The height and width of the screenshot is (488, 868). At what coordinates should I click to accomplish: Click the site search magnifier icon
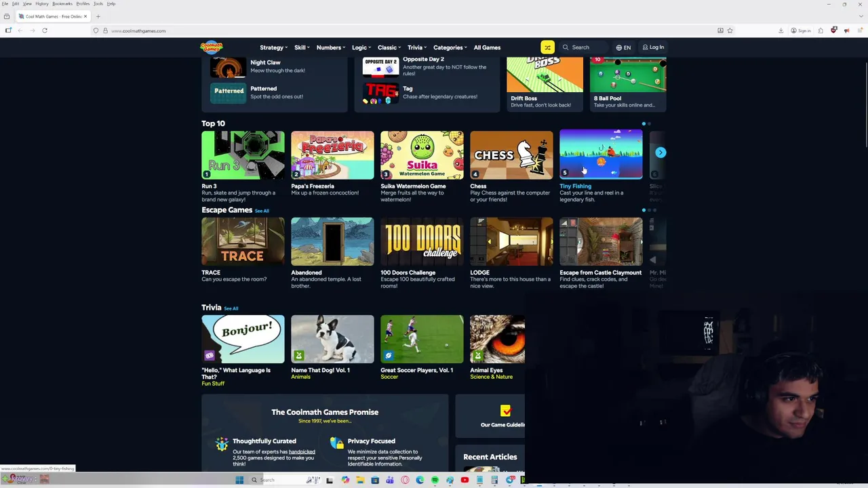[566, 47]
